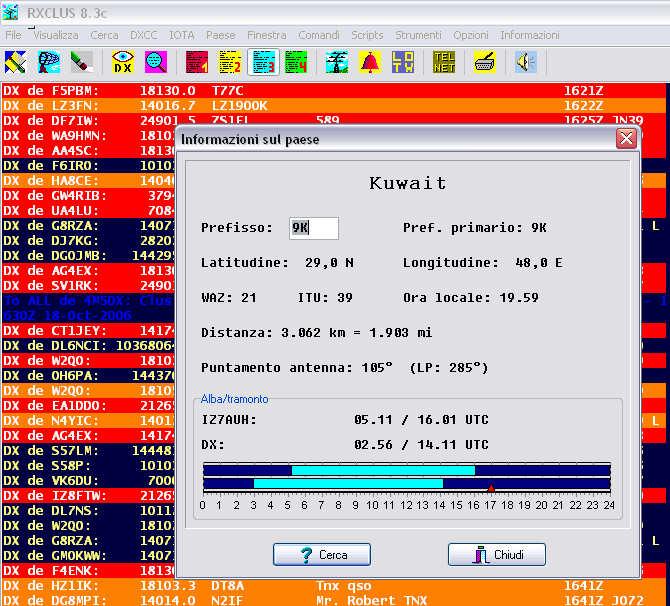Open the File menu

[13, 35]
